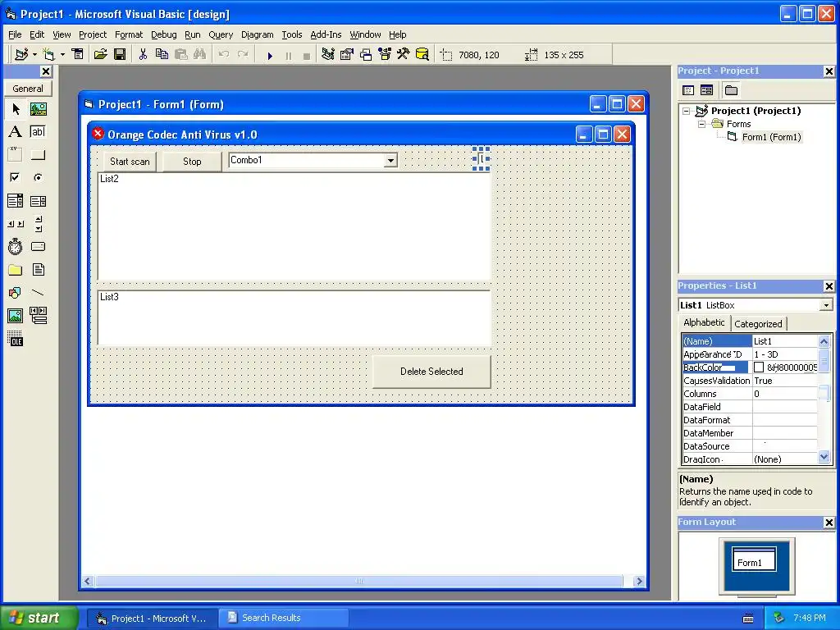Select the ListBox tool in toolbox

38,201
